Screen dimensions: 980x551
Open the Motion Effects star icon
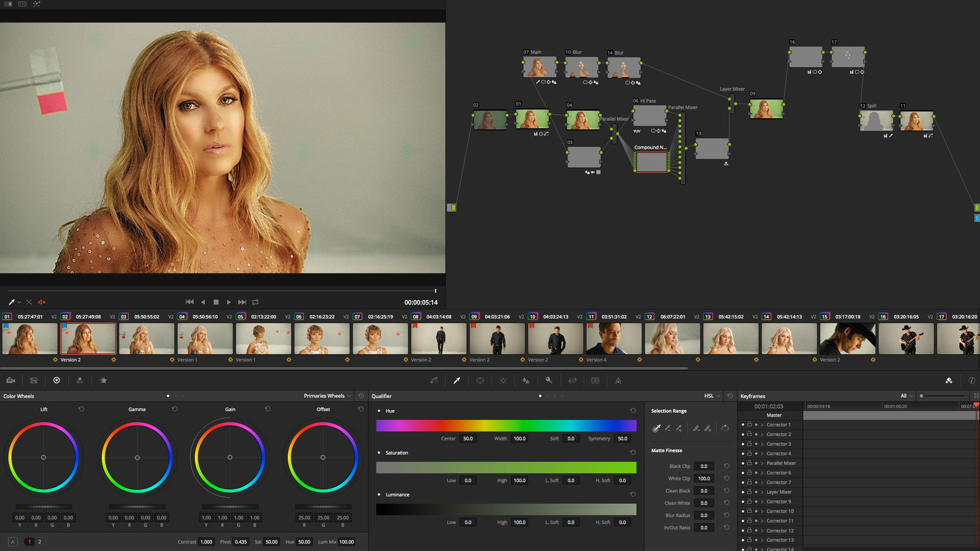[x=104, y=381]
